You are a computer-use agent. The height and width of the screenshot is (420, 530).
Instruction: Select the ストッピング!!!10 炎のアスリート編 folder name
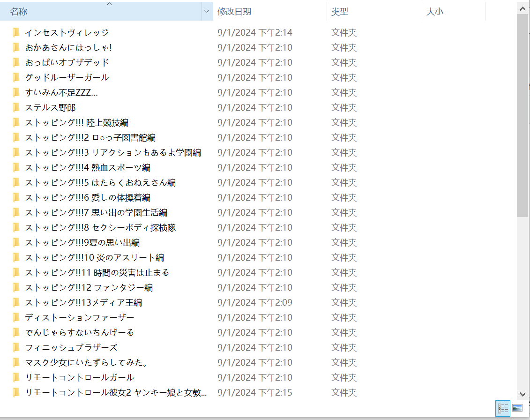coord(94,257)
